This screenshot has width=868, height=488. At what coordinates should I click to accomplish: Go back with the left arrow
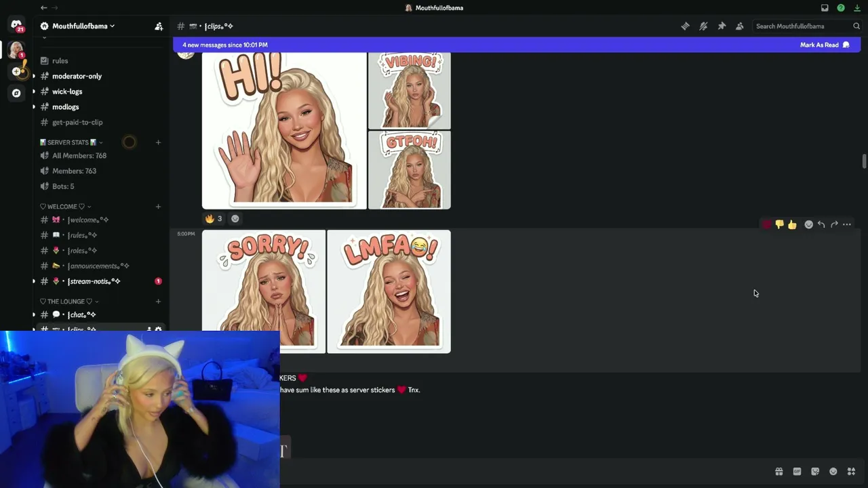tap(44, 7)
